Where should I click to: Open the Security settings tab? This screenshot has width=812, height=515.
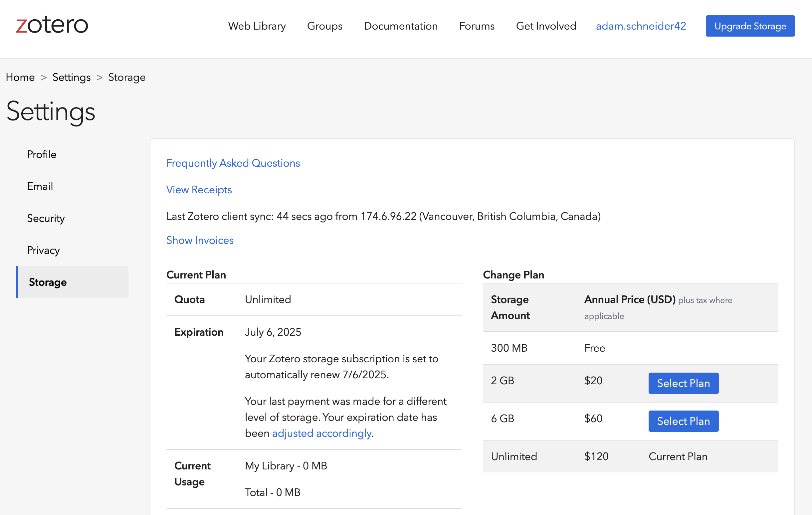pos(46,218)
